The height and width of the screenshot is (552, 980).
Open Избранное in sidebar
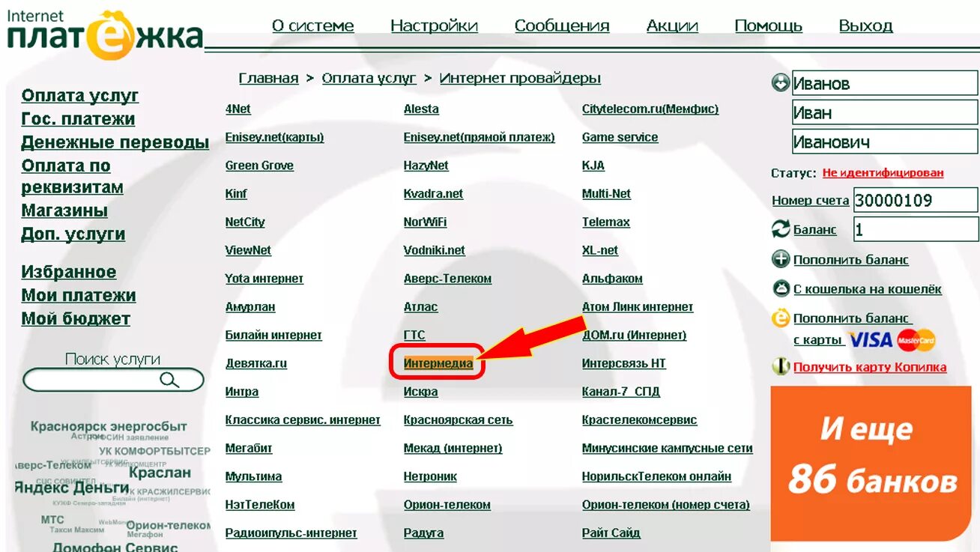pyautogui.click(x=69, y=272)
